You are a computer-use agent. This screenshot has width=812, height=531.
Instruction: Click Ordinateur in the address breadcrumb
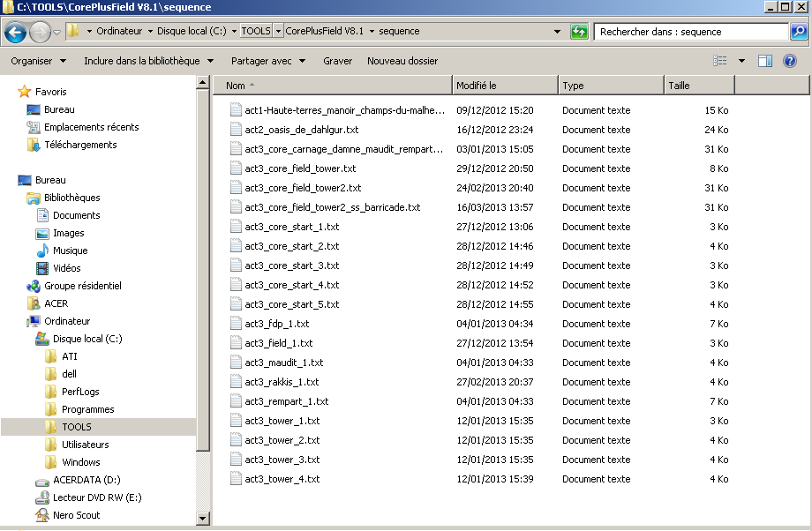point(119,31)
